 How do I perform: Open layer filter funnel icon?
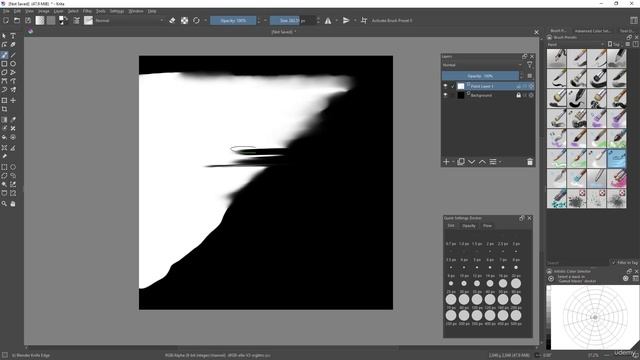point(530,65)
